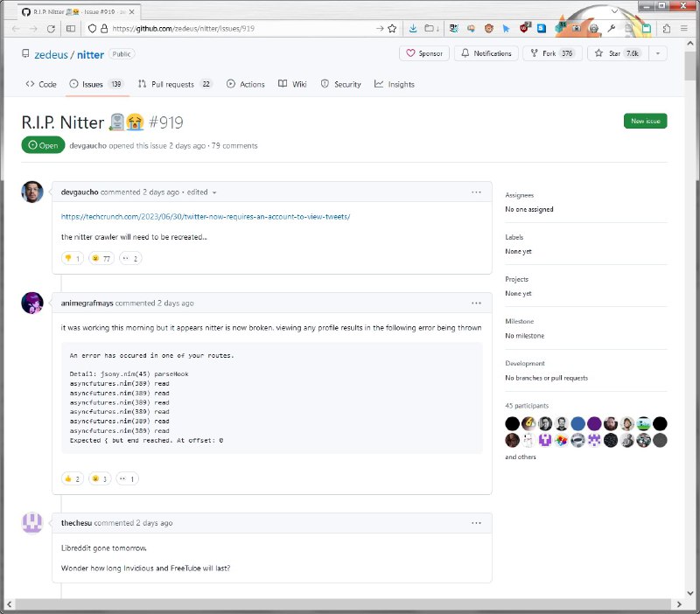Open the list all tabs dropdown

pyautogui.click(x=615, y=11)
